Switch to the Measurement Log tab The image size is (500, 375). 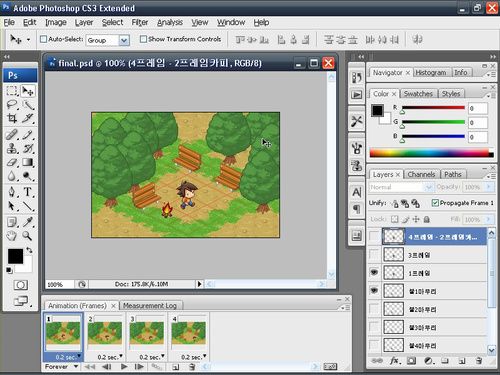tap(150, 305)
